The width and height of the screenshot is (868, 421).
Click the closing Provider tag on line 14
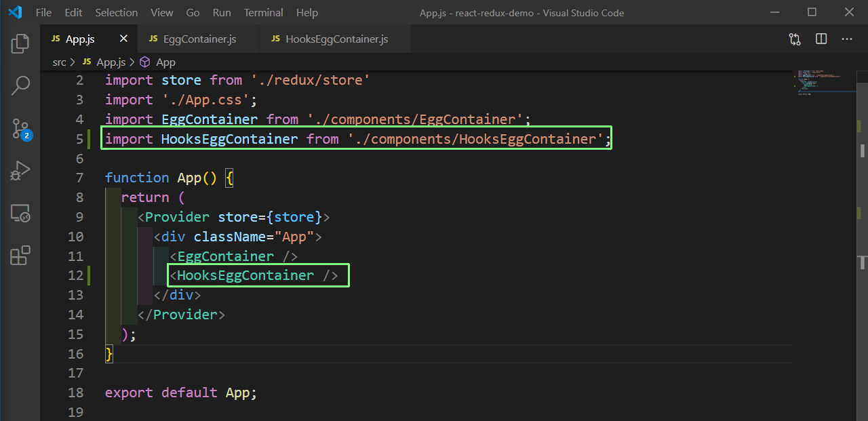click(181, 315)
